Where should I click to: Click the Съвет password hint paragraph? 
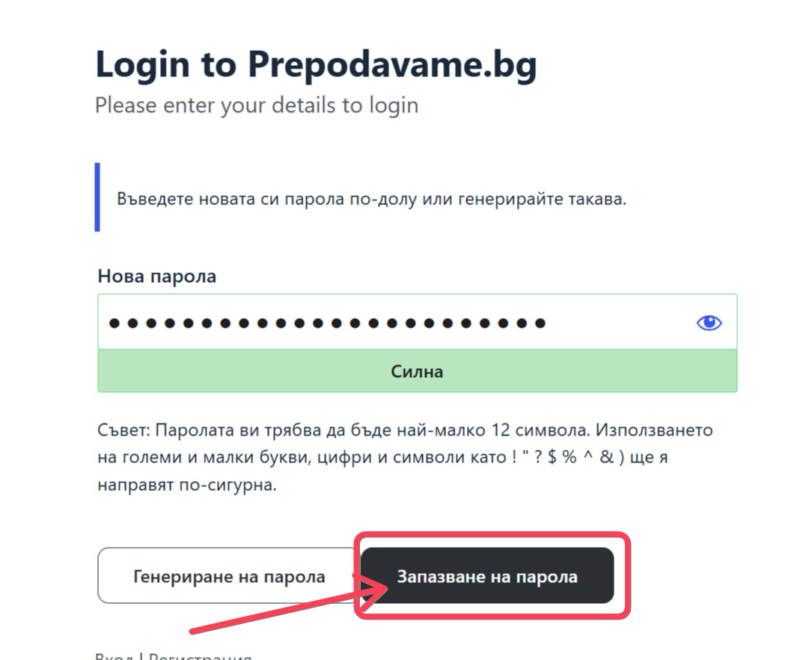pos(405,457)
